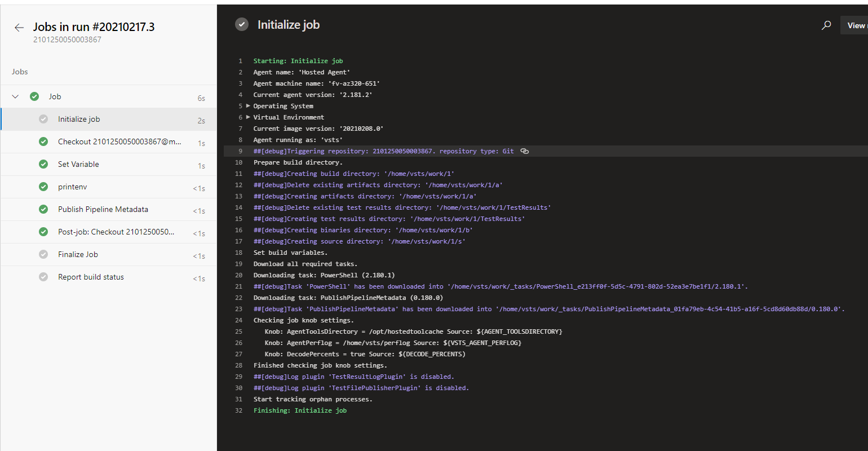This screenshot has height=451, width=868.
Task: Click the 'Start tracking orphan processes.' log line
Action: pyautogui.click(x=313, y=399)
